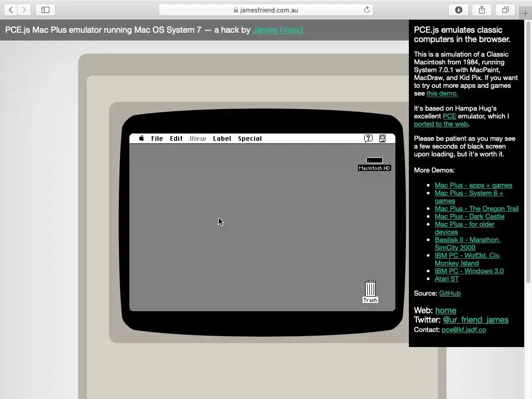Screen dimensions: 532x399
Task: Click the 'Macintosh HD' label text
Action: [375, 168]
